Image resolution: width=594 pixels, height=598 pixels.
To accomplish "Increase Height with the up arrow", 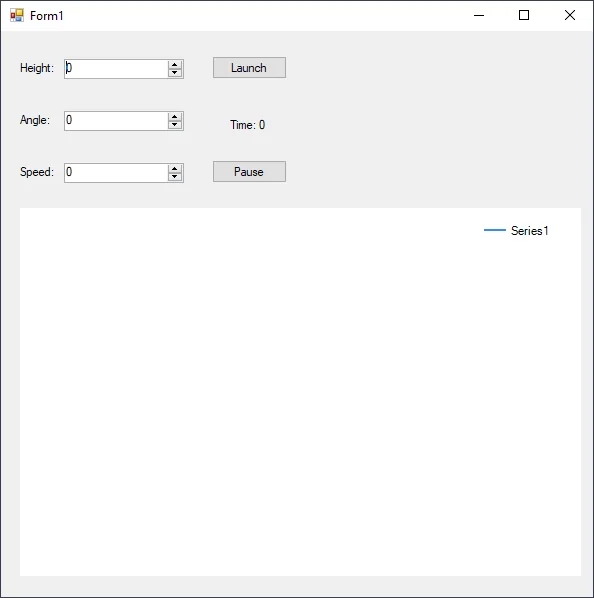I will click(x=175, y=64).
